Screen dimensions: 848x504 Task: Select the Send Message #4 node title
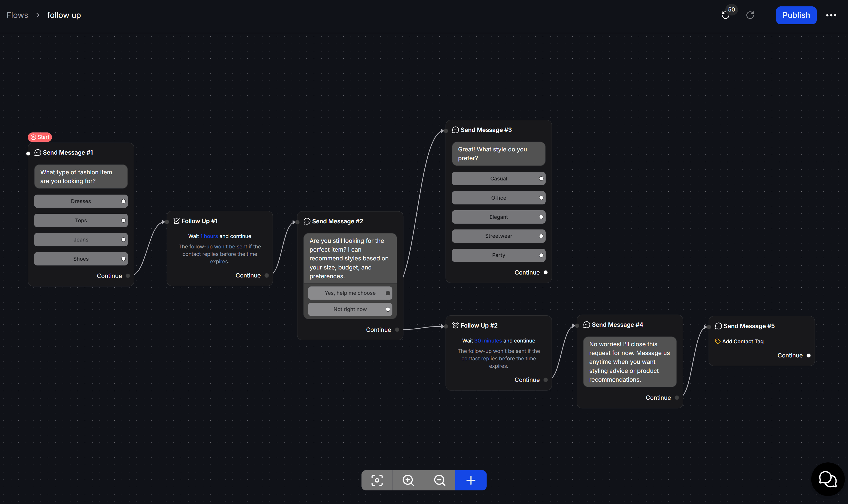tap(617, 325)
